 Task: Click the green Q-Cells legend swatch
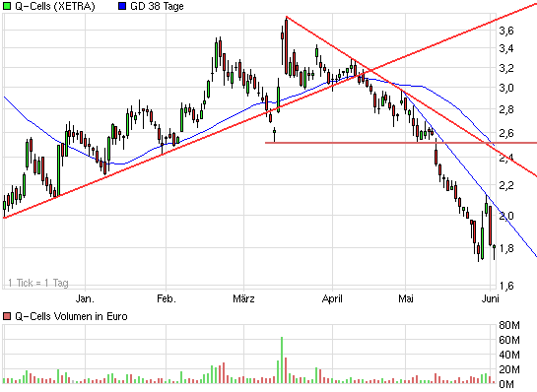tap(7, 6)
